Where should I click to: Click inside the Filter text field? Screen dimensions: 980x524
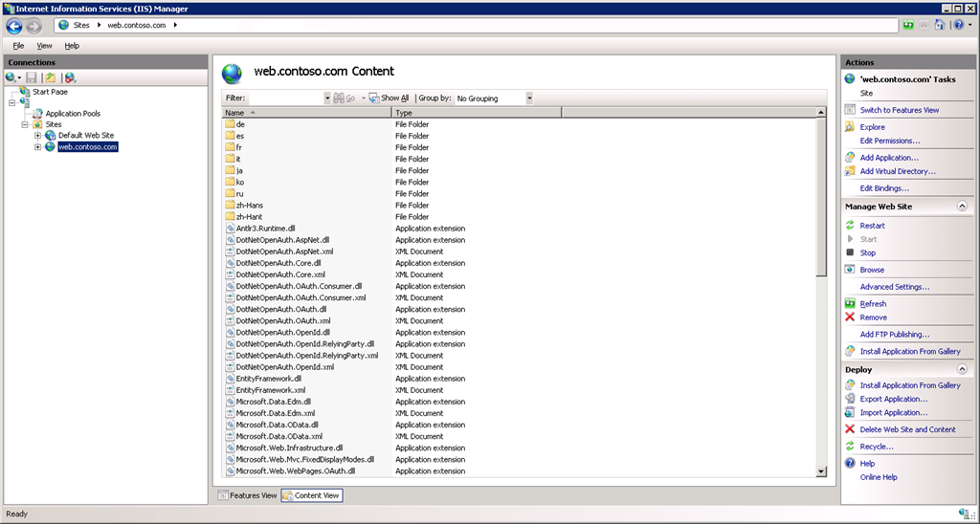click(285, 98)
